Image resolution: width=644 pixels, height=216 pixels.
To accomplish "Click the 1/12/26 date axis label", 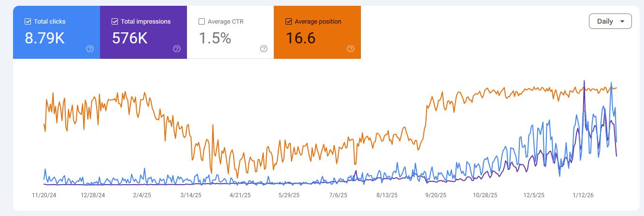I will (584, 195).
